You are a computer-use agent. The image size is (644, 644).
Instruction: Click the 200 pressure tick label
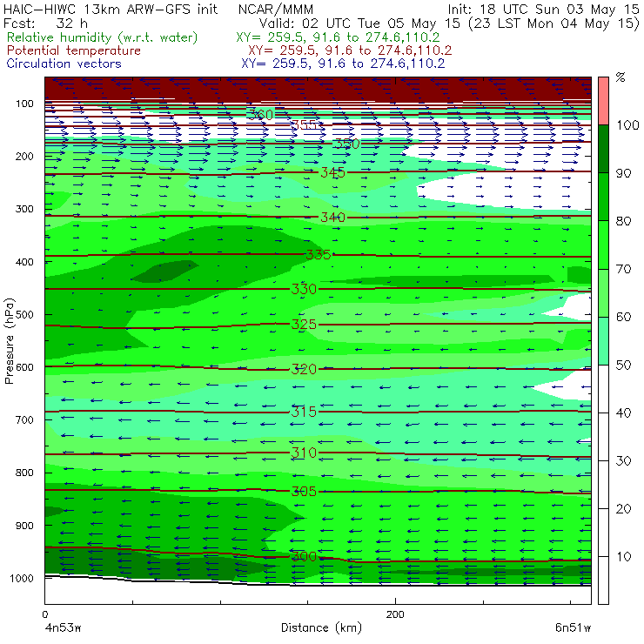24,156
